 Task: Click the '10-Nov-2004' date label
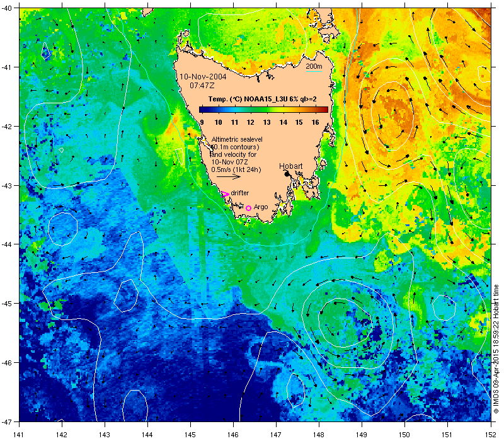(x=203, y=77)
